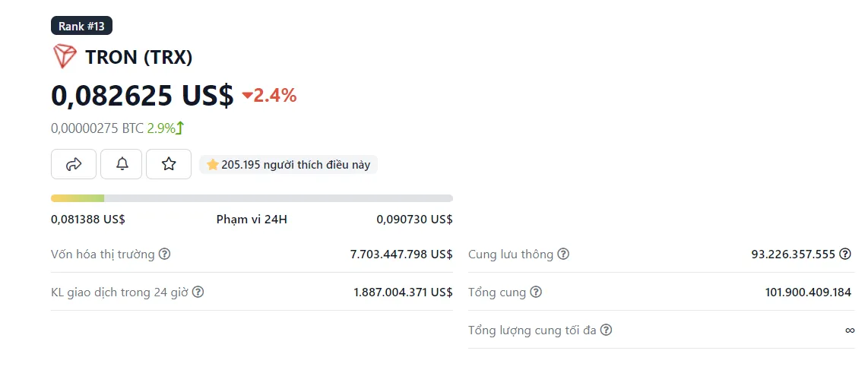Click the Phạm vi 24H label
This screenshot has height=392, width=868.
[252, 220]
